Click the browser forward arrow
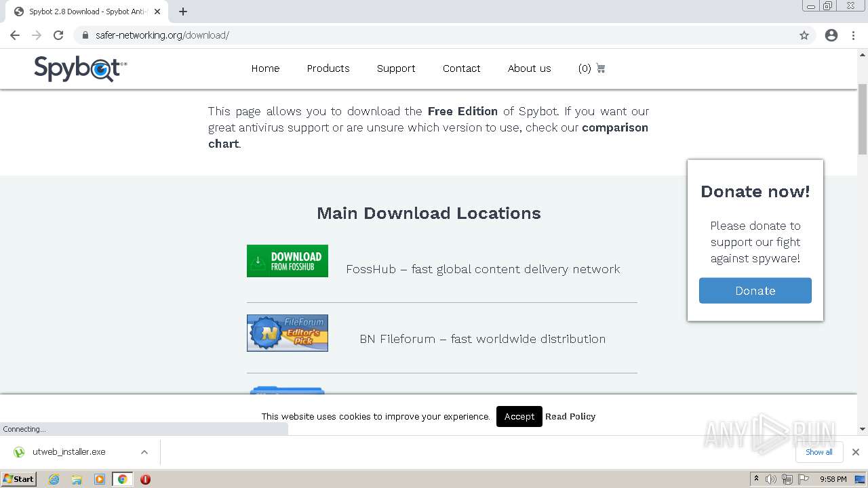The width and height of the screenshot is (868, 488). pyautogui.click(x=37, y=35)
